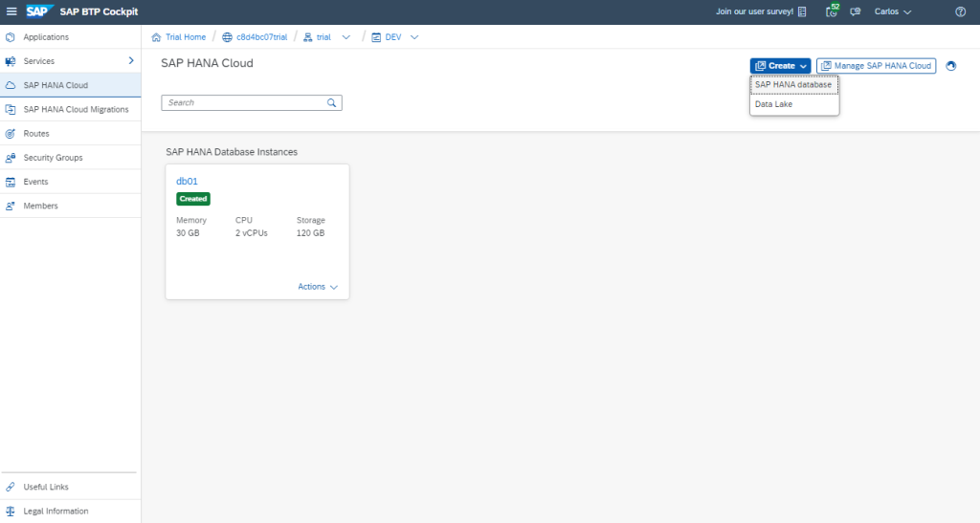The width and height of the screenshot is (980, 523).
Task: Click the SAP HANA Cloud Migrations icon
Action: point(10,110)
